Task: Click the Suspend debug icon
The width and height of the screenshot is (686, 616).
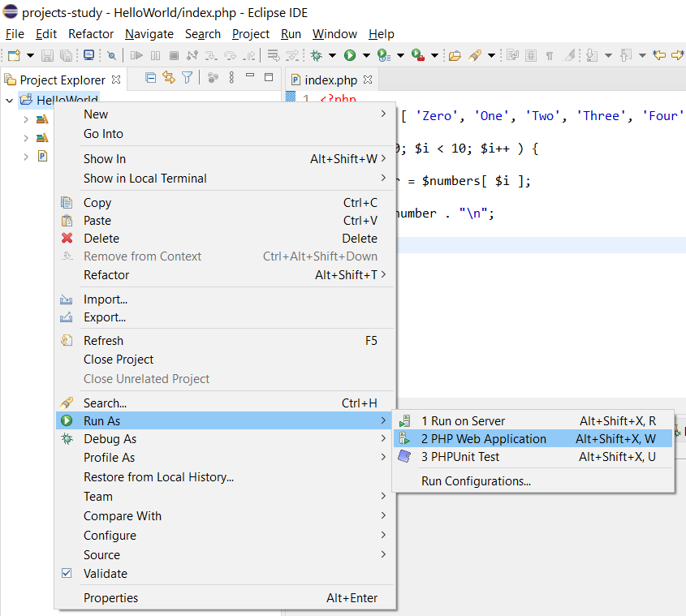Action: point(155,55)
